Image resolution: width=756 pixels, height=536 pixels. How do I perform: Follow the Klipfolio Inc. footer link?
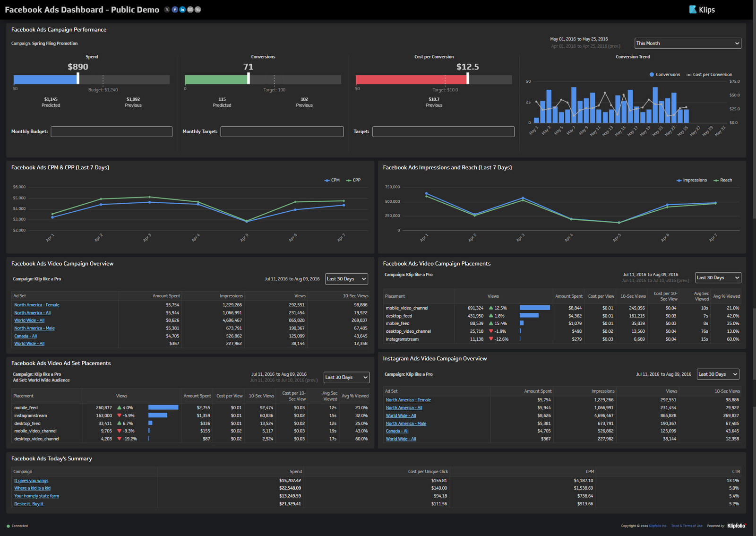coord(658,526)
